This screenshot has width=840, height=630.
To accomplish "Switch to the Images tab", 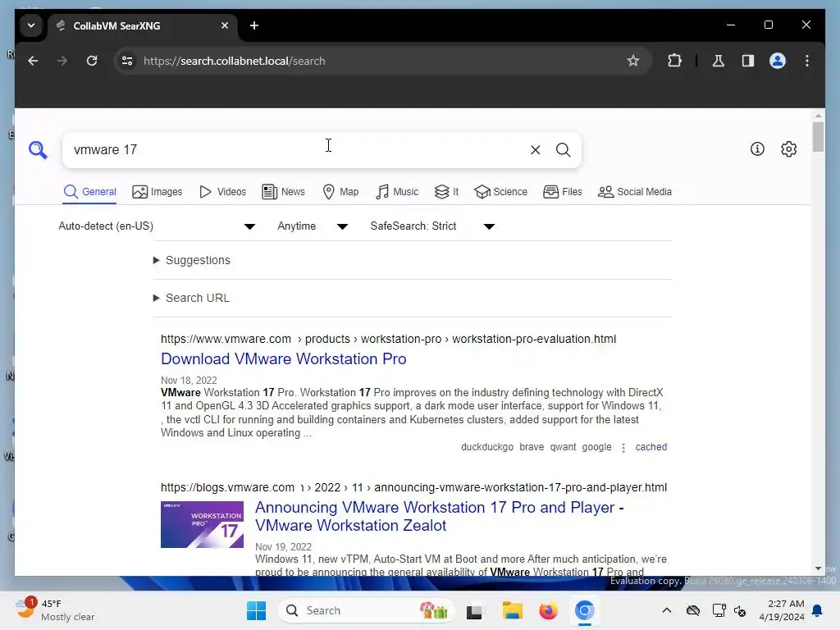I will 157,192.
